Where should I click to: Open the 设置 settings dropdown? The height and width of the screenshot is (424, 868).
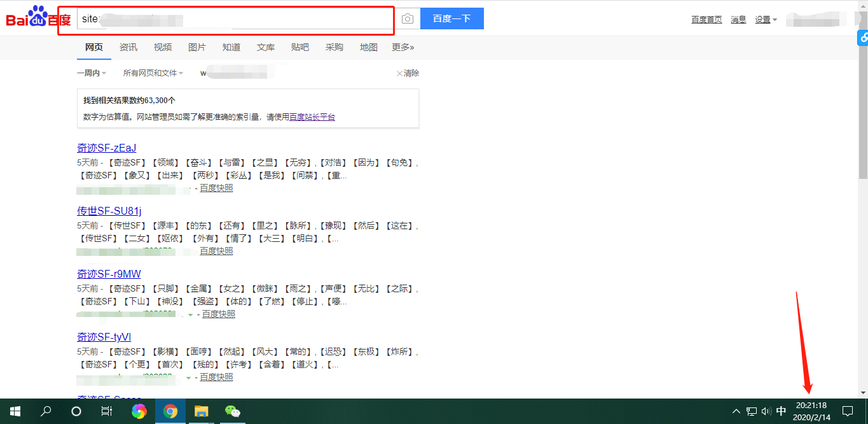pyautogui.click(x=766, y=20)
